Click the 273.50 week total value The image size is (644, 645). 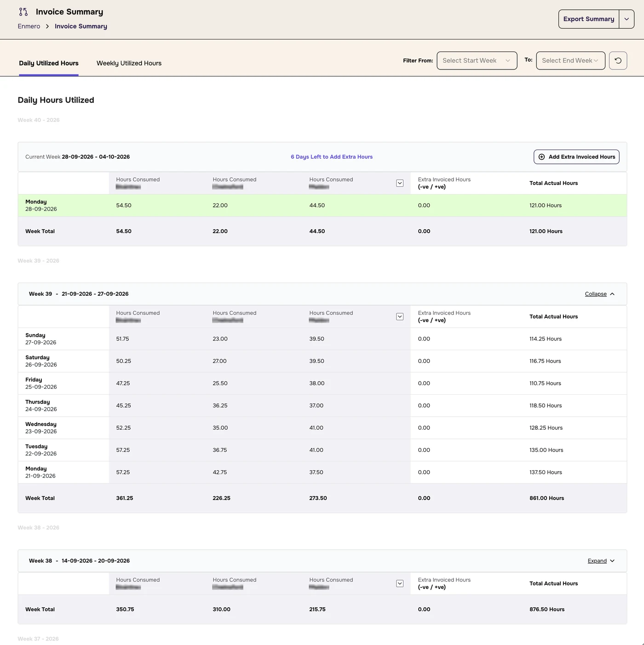click(x=318, y=498)
